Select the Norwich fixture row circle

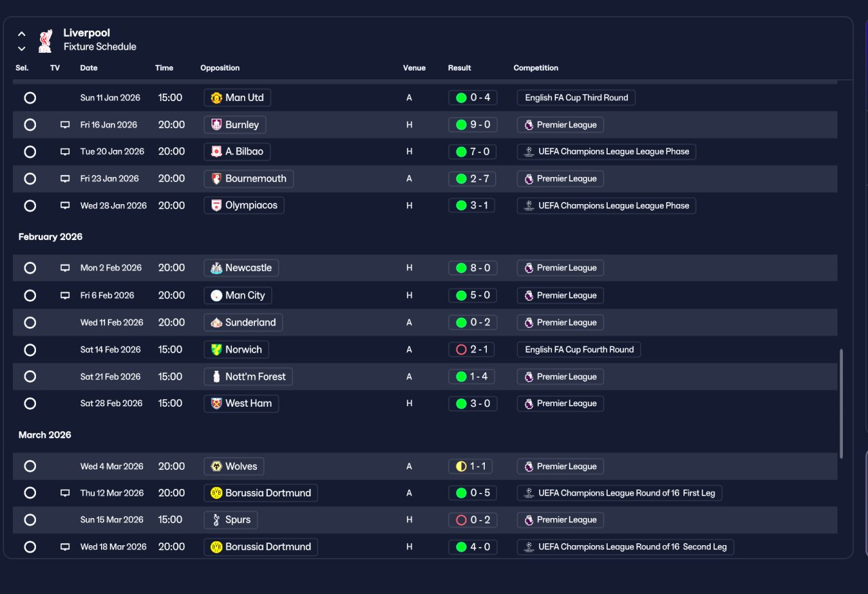click(x=30, y=350)
